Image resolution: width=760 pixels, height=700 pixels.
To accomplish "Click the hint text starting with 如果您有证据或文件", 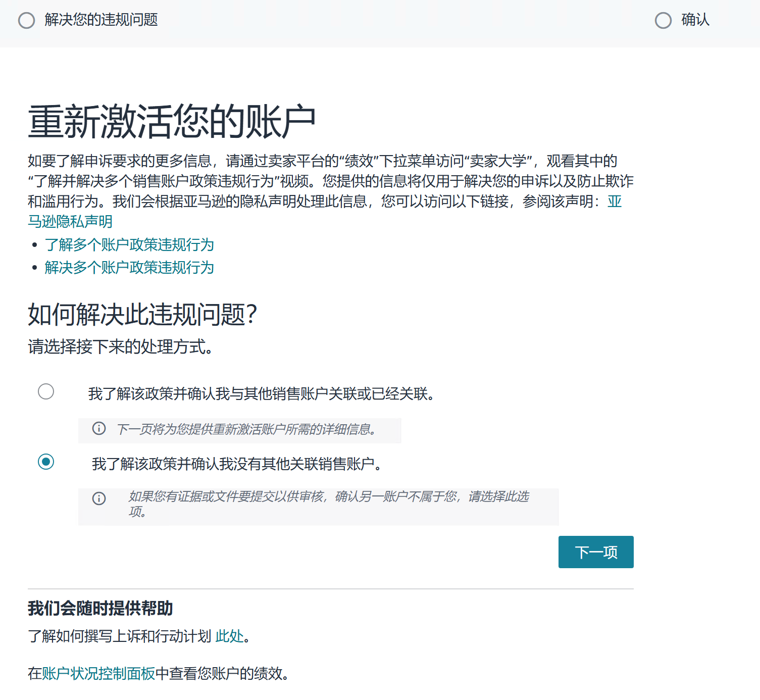I will point(328,497).
